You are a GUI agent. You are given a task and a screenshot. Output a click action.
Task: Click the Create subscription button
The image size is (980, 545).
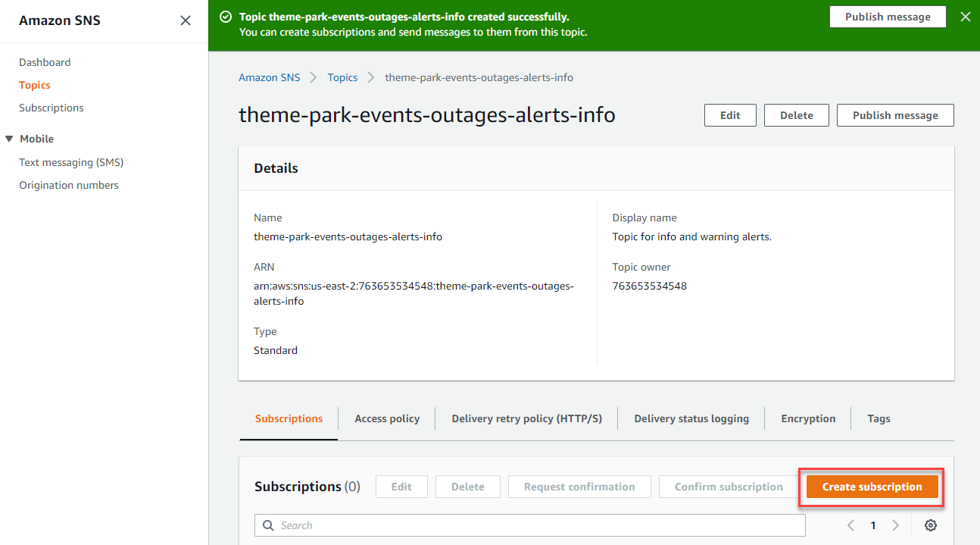pyautogui.click(x=872, y=487)
